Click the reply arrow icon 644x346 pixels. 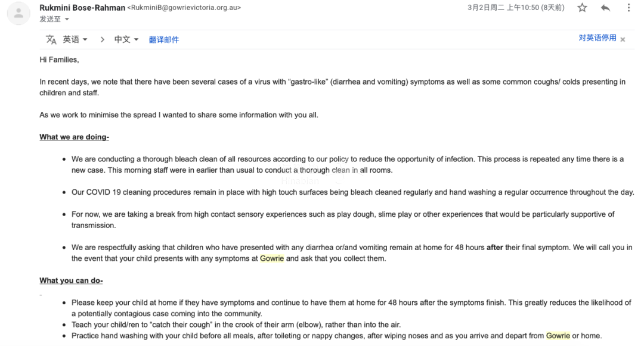point(605,8)
